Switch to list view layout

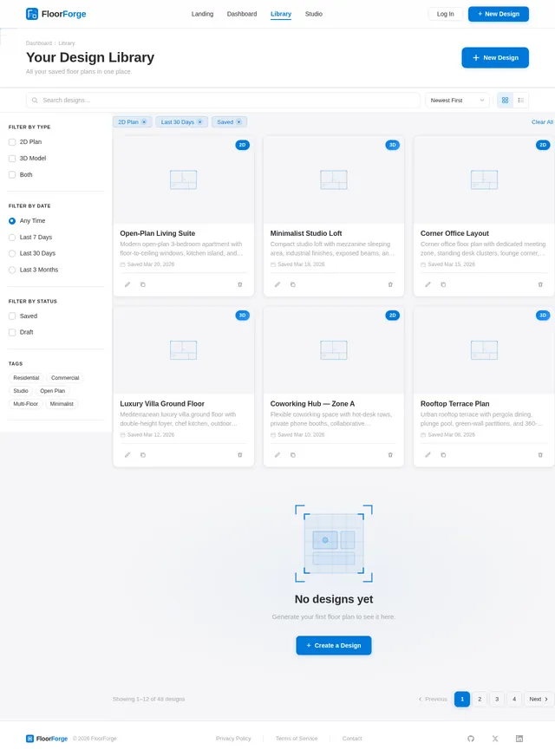point(520,101)
